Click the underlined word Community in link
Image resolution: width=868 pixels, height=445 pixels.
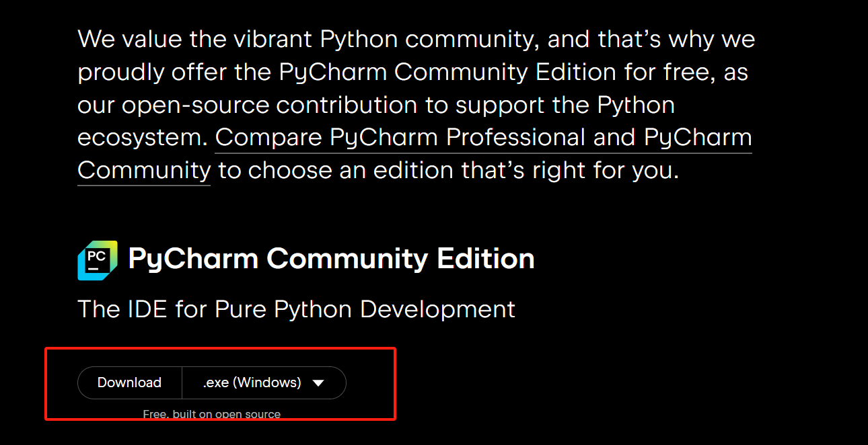tap(144, 171)
